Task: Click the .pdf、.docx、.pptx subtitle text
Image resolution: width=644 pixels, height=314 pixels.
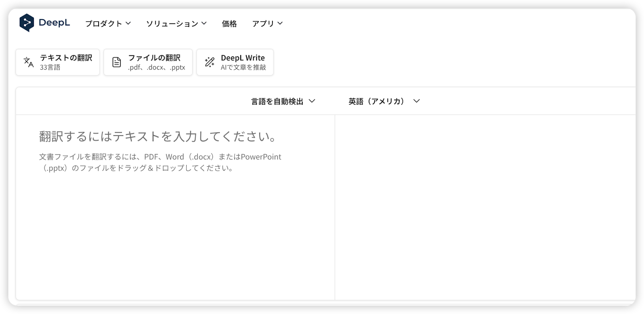Action: pyautogui.click(x=157, y=68)
